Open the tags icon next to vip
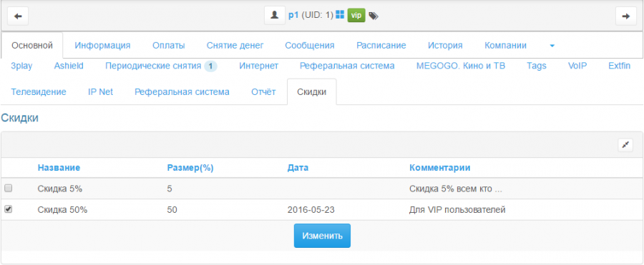 (374, 16)
